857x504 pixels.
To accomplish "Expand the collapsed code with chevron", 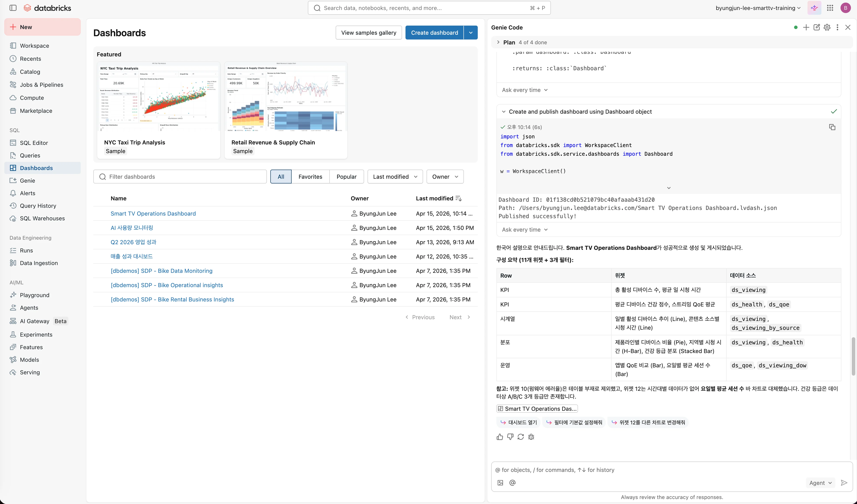I will [669, 188].
